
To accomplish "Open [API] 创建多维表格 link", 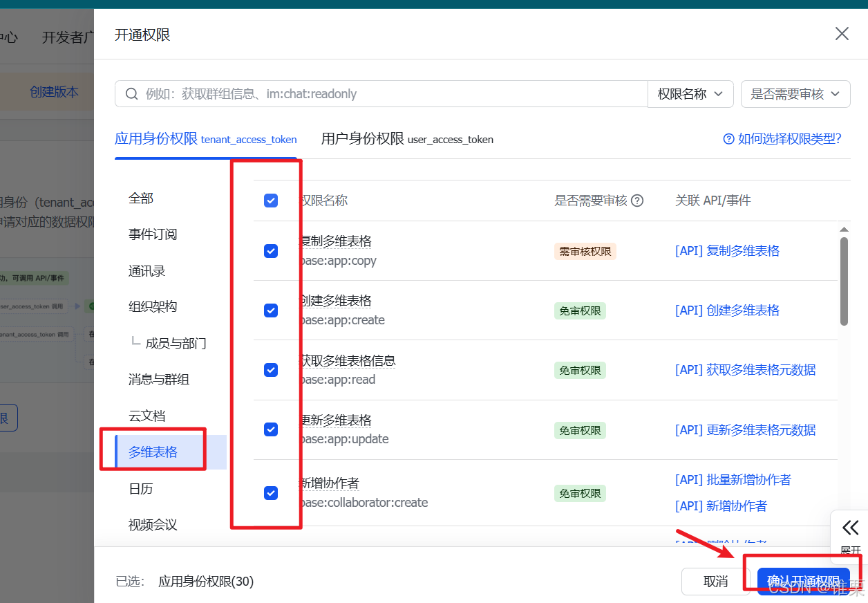I will tap(727, 310).
